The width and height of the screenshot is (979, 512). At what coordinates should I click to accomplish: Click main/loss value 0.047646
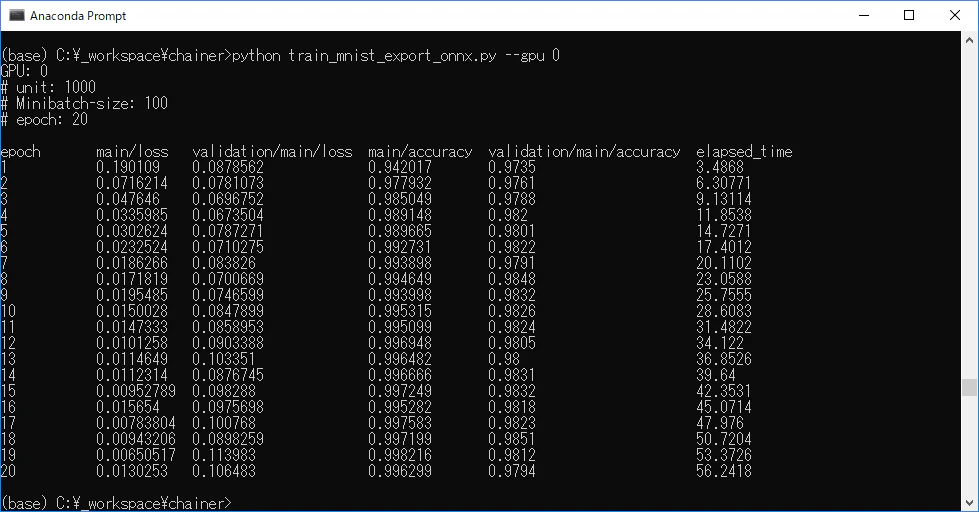pos(128,199)
